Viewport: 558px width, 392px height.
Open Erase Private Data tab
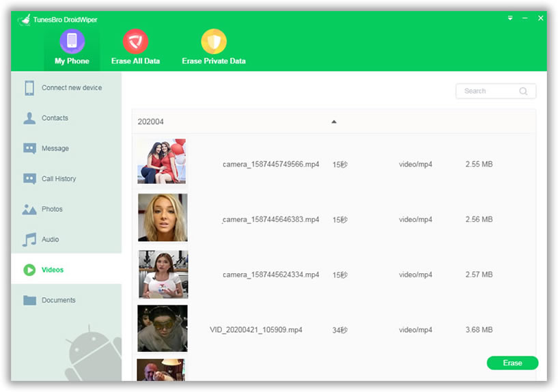[214, 48]
